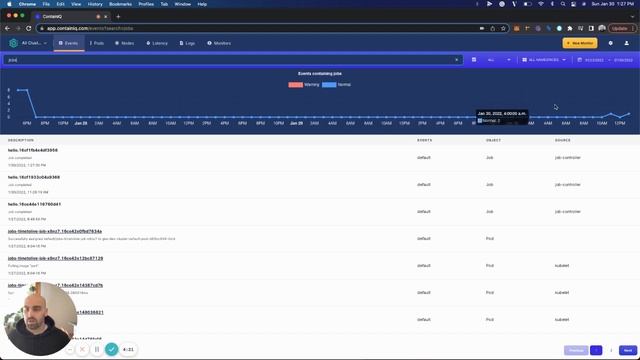Click the recording finish checkmark button
Viewport: 640px width, 360px height.
[x=111, y=349]
